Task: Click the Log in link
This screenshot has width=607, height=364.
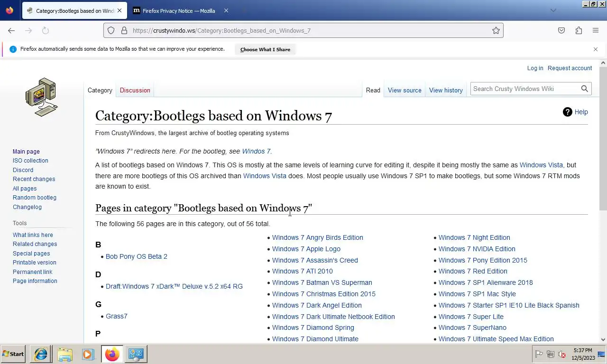Action: [535, 68]
